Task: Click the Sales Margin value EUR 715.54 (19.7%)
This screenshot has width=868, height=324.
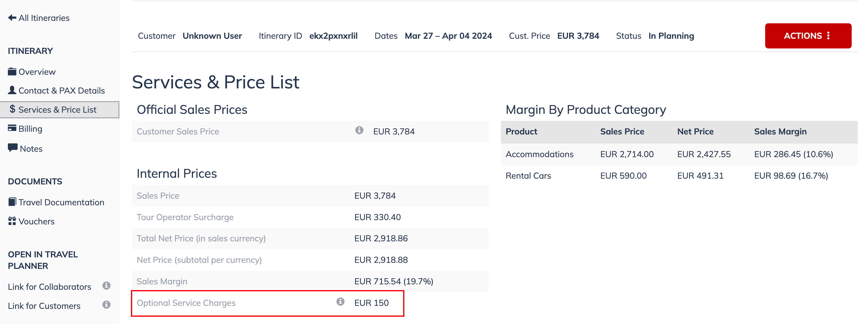Action: 393,282
